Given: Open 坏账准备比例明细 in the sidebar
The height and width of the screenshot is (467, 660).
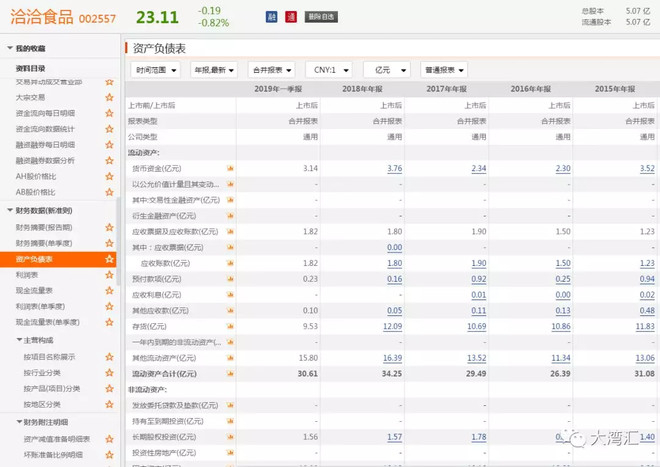Looking at the screenshot, I should coord(53,454).
